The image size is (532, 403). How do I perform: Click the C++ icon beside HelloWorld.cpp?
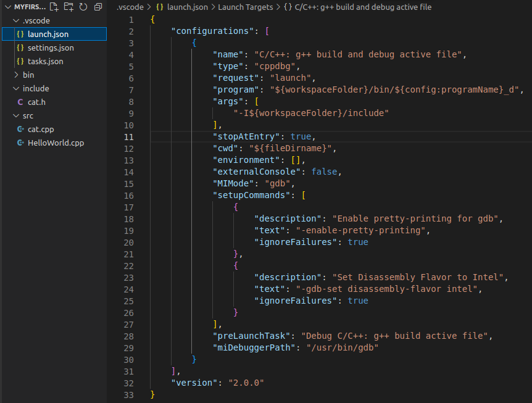pyautogui.click(x=20, y=143)
